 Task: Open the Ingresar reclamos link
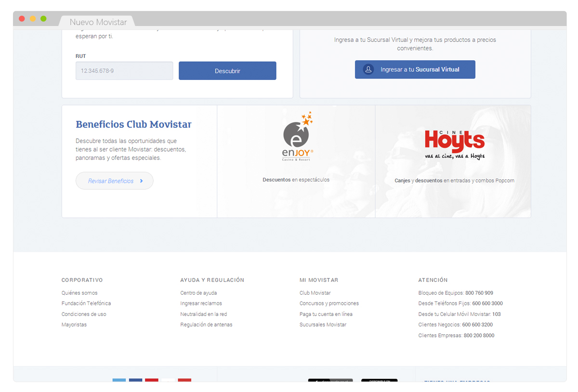click(201, 303)
